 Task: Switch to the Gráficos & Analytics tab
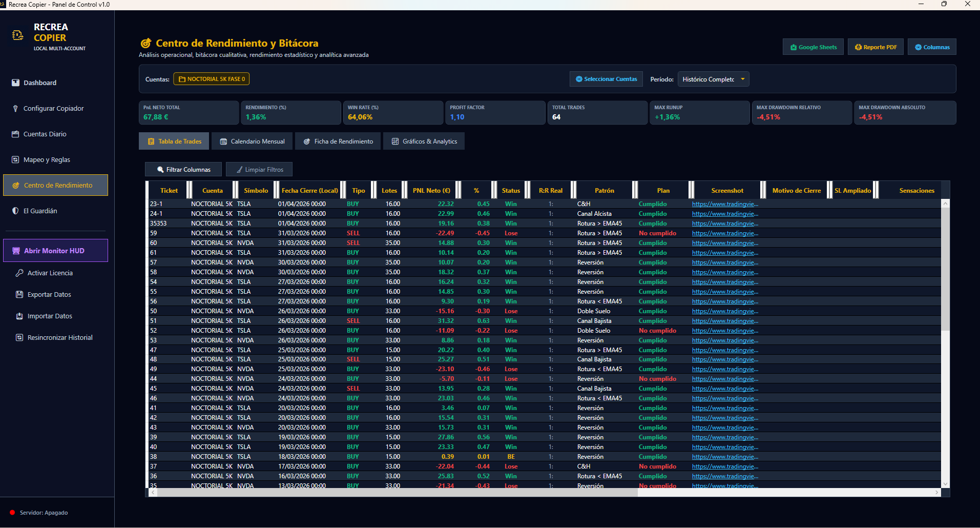pos(424,141)
